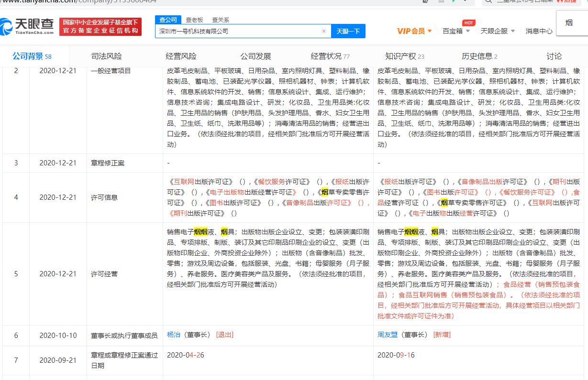This screenshot has height=380, width=588.
Task: Click the 烟 find-in-page box
Action: (572, 22)
